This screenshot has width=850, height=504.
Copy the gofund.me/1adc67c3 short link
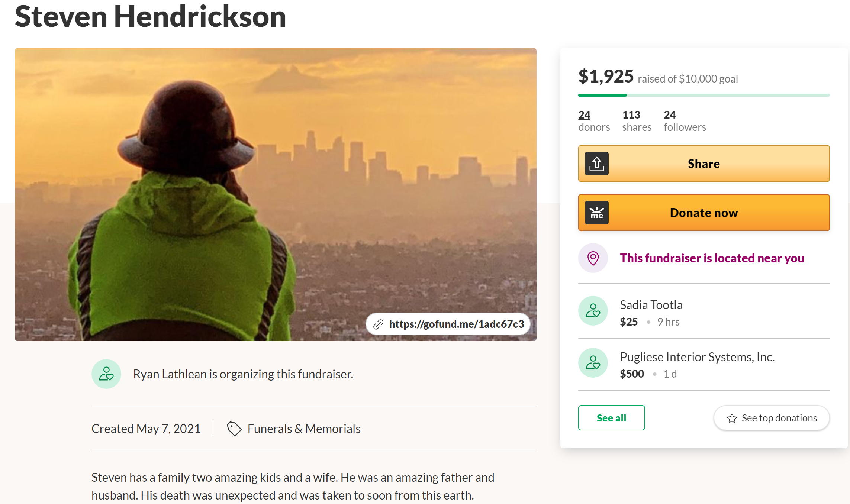(x=456, y=324)
